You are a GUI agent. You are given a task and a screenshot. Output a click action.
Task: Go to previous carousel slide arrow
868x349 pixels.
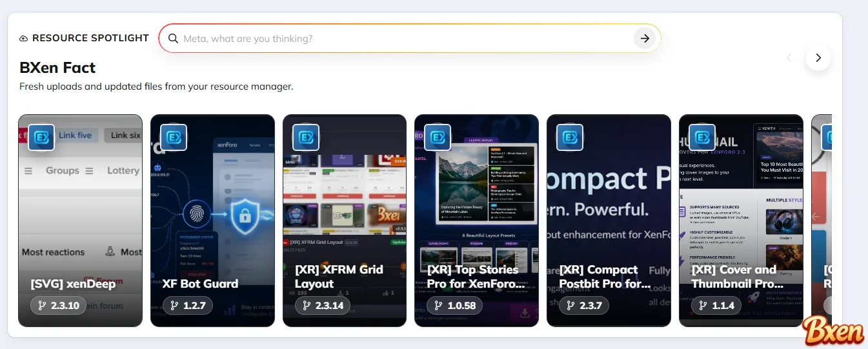pos(789,58)
